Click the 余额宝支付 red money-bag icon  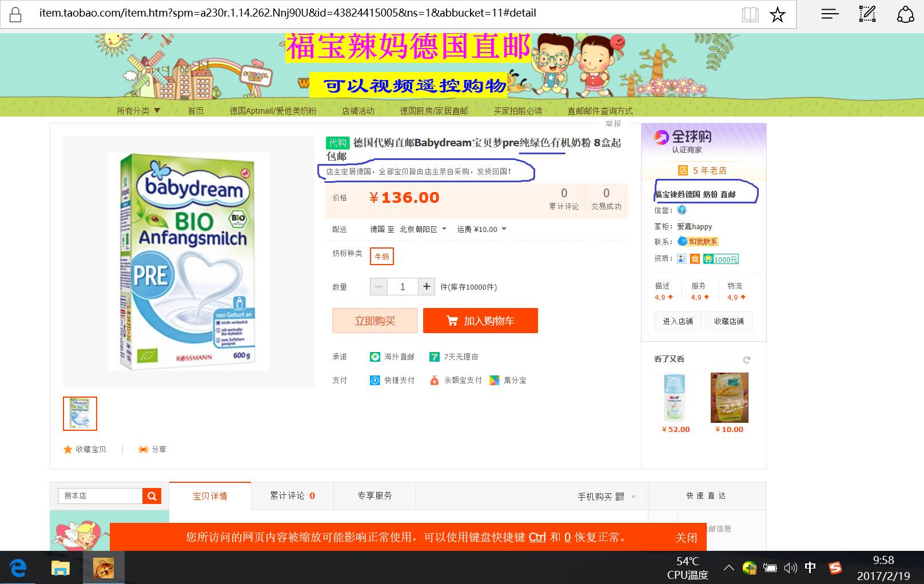(x=435, y=380)
